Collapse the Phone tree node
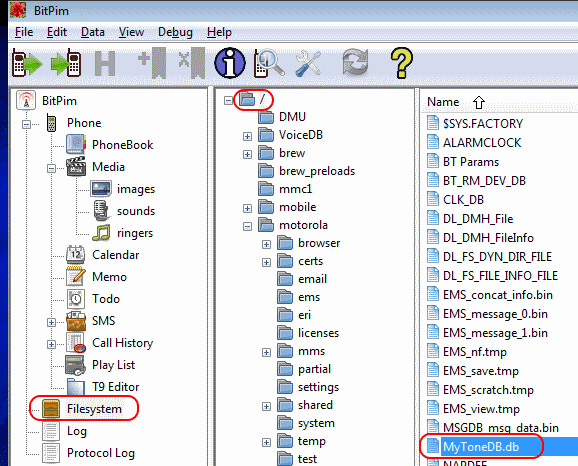 pos(26,124)
